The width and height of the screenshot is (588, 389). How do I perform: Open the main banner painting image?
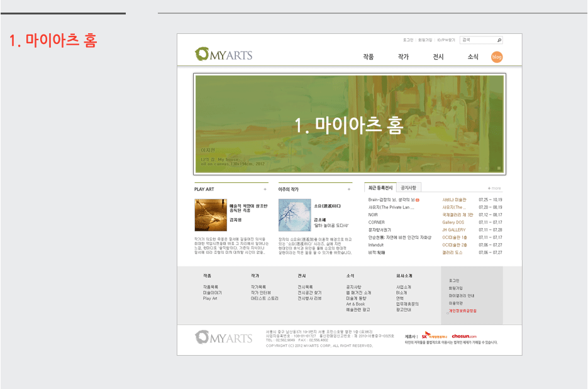click(x=350, y=124)
